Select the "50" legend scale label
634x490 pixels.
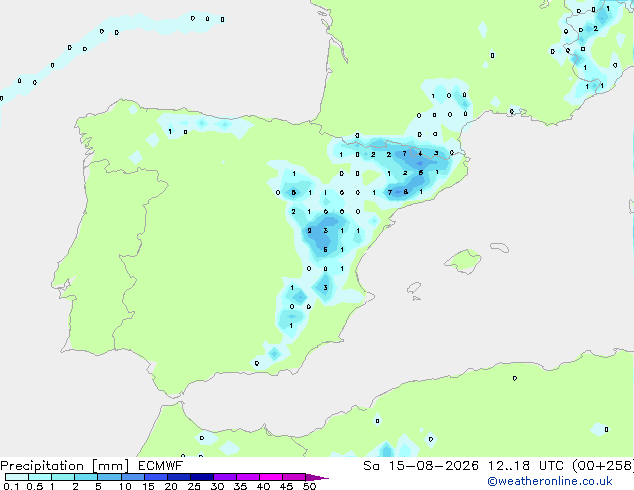point(310,486)
